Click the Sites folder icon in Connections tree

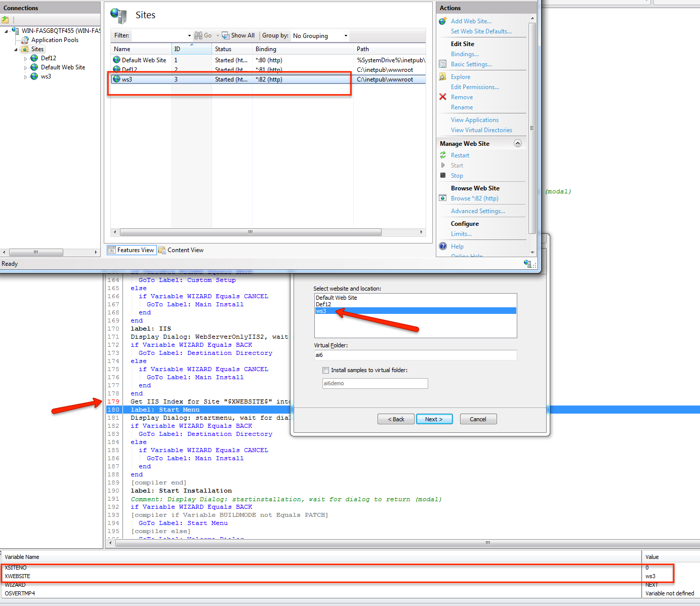pos(25,49)
